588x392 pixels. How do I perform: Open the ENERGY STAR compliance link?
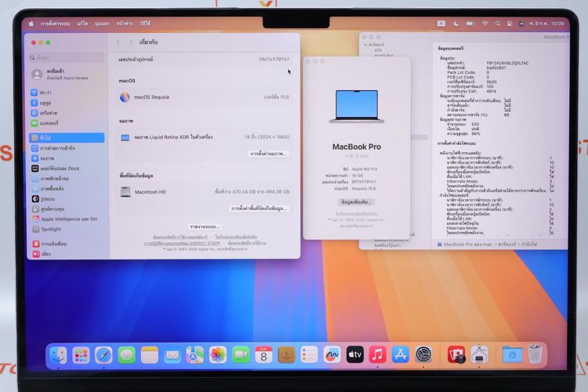click(182, 243)
